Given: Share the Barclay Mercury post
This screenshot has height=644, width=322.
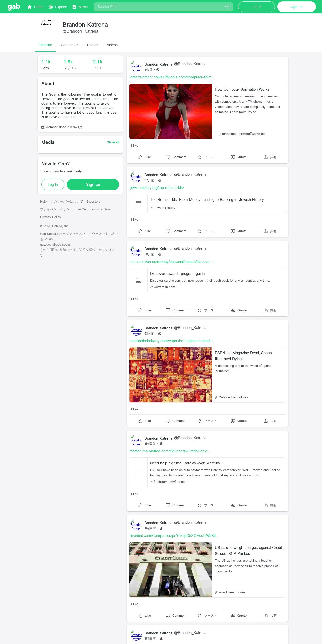Looking at the screenshot, I should click(x=270, y=505).
